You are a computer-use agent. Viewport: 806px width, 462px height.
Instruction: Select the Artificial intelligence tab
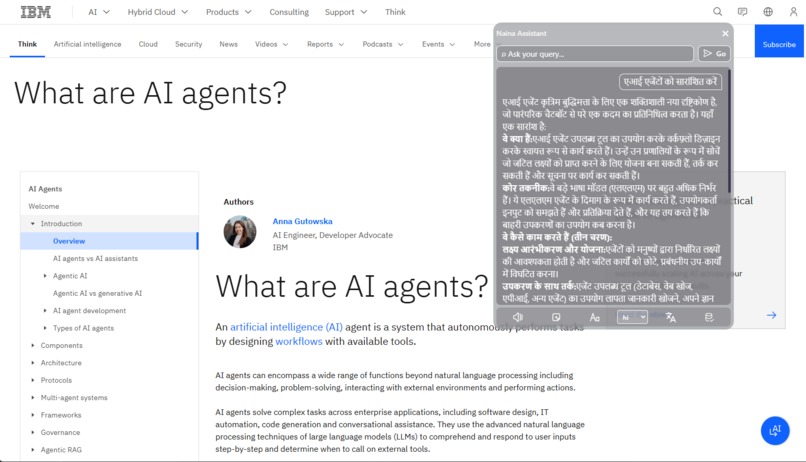pos(87,44)
